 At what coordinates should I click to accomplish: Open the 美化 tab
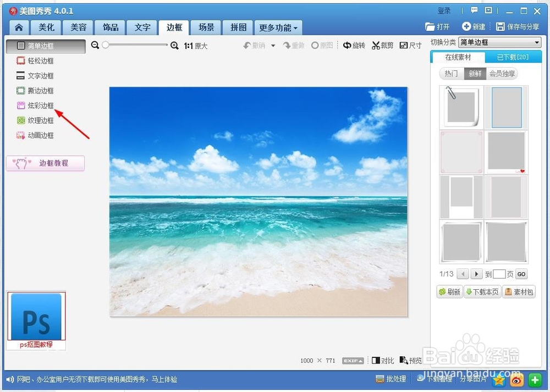coord(46,27)
